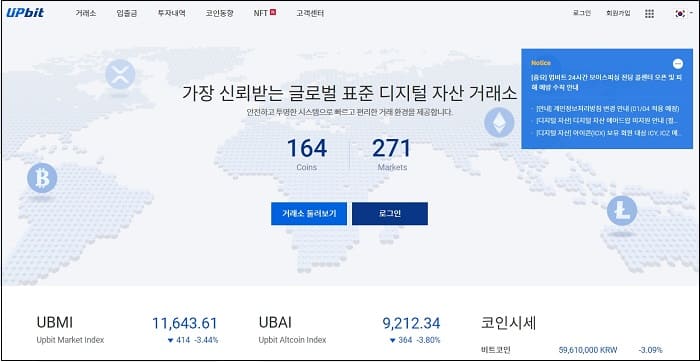Open the apps grid icon
The image size is (700, 362).
point(649,14)
